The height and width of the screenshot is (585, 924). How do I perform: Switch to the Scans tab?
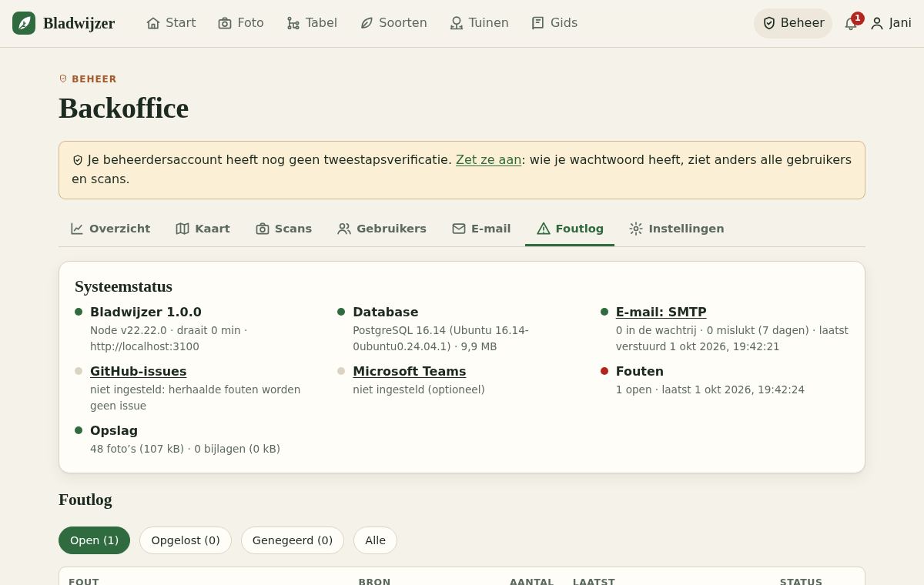(284, 229)
